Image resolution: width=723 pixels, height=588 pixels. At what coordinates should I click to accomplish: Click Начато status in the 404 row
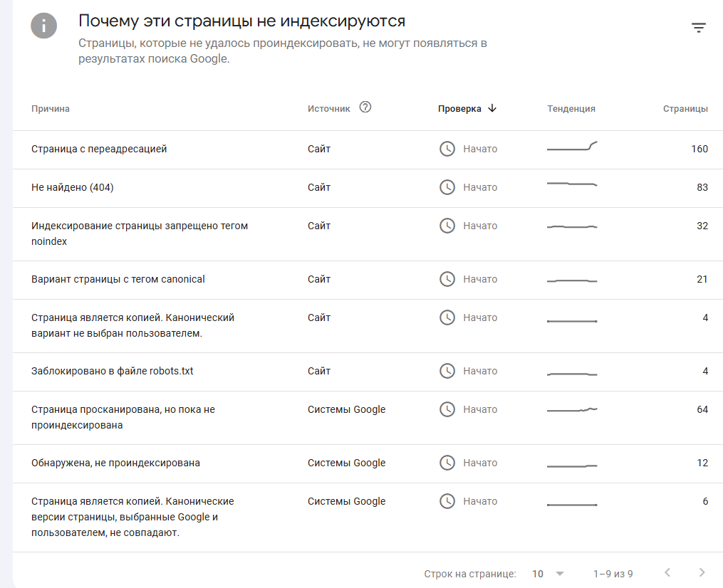pos(480,187)
